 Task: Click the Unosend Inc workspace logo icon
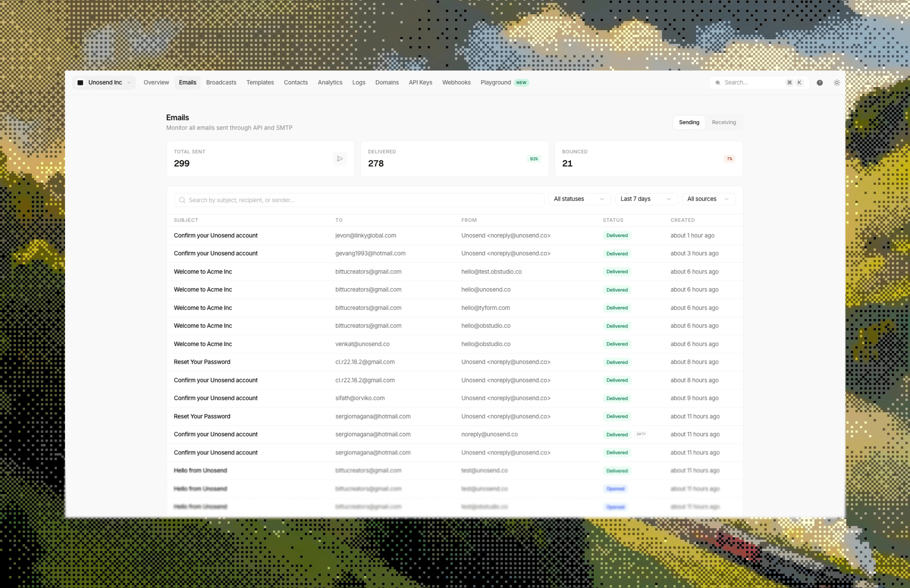[x=81, y=82]
